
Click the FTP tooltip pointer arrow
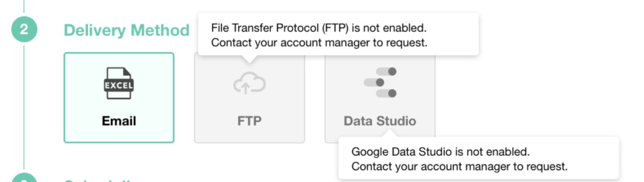(x=249, y=59)
